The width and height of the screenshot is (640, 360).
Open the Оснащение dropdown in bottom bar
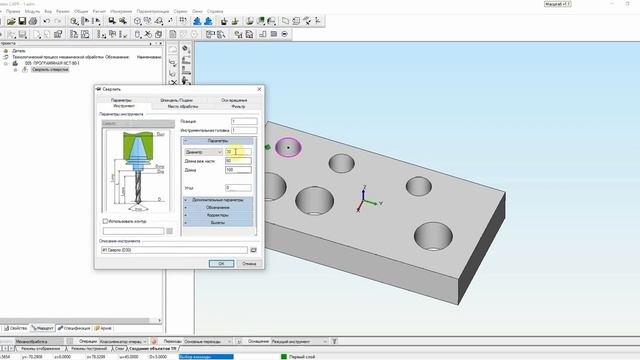point(299,341)
